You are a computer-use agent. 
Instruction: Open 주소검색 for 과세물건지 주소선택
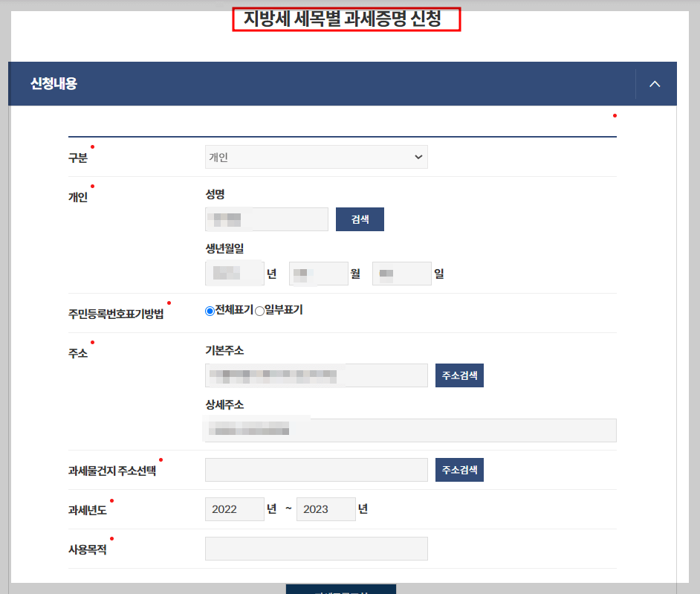(458, 469)
